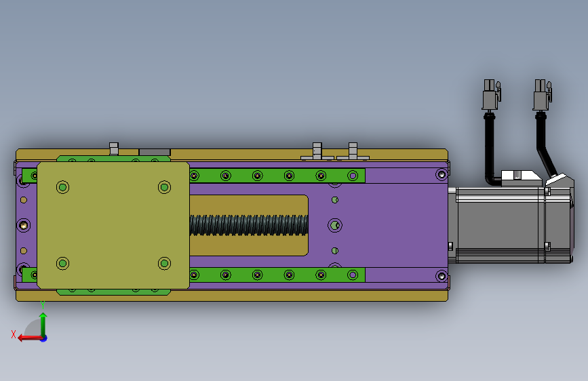Click the green Y axis arrow on triad
Screen dimensions: 588x381
(43, 324)
